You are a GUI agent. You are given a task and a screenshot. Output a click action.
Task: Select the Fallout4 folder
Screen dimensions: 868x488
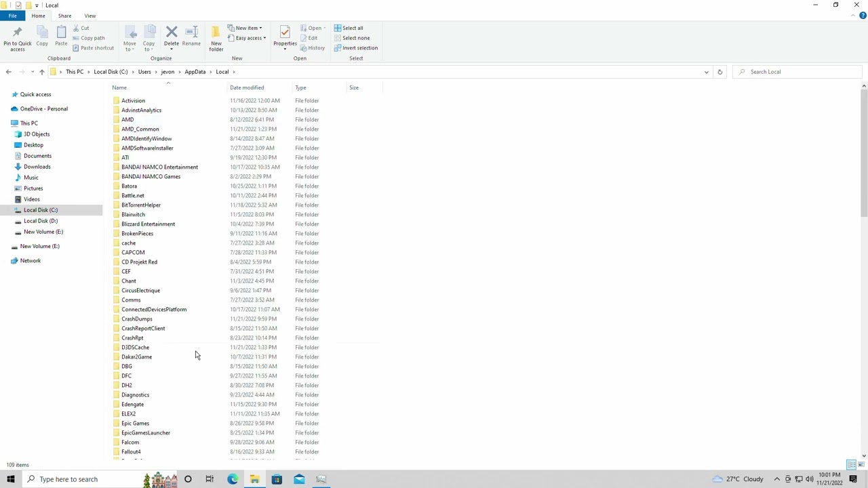(x=131, y=451)
